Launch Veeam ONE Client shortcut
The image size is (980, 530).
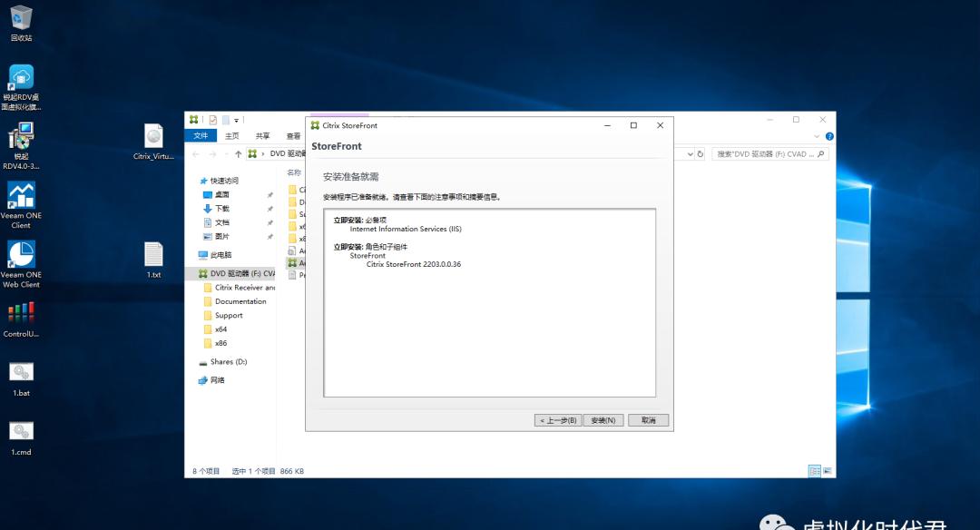[x=21, y=205]
